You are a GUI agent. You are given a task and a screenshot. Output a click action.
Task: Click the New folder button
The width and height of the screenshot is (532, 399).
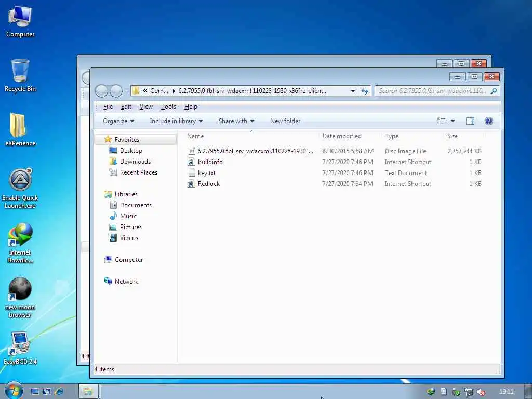(x=285, y=121)
